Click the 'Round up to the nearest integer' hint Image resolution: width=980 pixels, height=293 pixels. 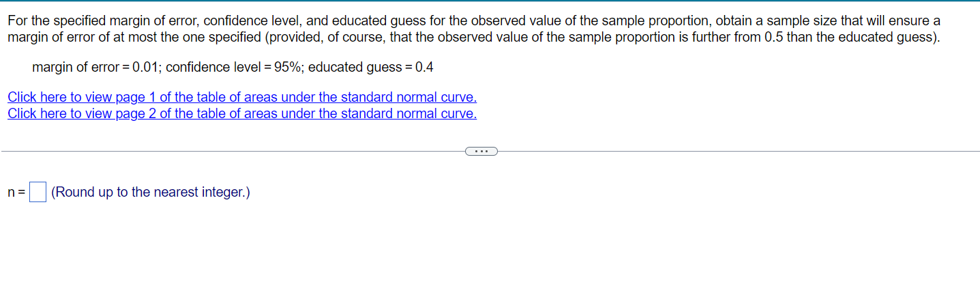coord(151,193)
